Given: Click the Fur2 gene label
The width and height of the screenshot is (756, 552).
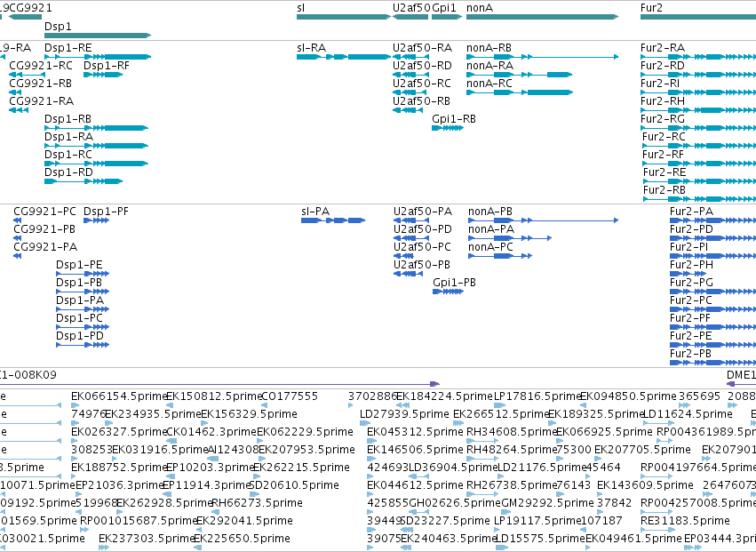Looking at the screenshot, I should [651, 8].
